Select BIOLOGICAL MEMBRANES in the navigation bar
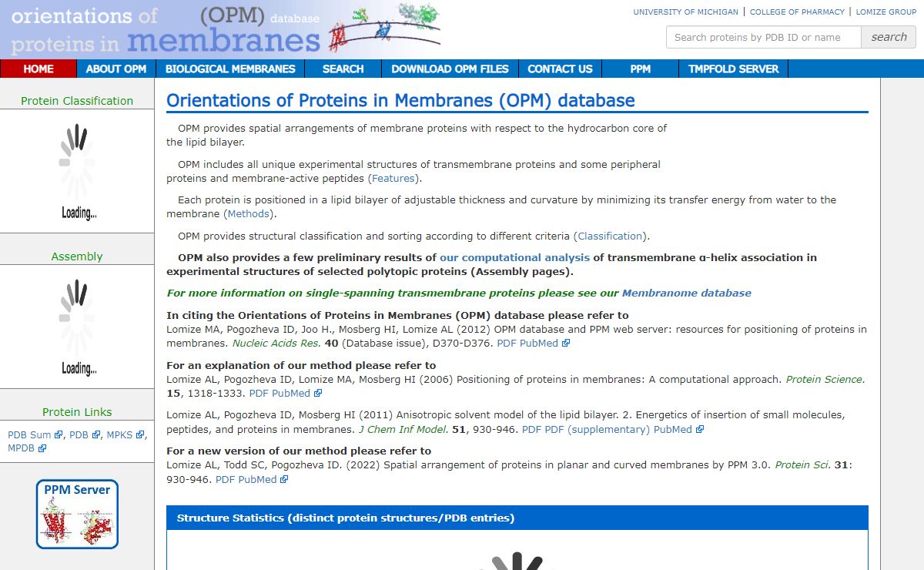Image resolution: width=924 pixels, height=570 pixels. (230, 69)
